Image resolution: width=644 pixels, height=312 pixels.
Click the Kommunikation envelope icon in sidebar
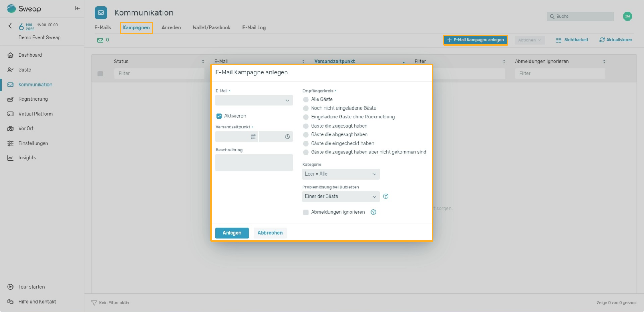point(10,85)
